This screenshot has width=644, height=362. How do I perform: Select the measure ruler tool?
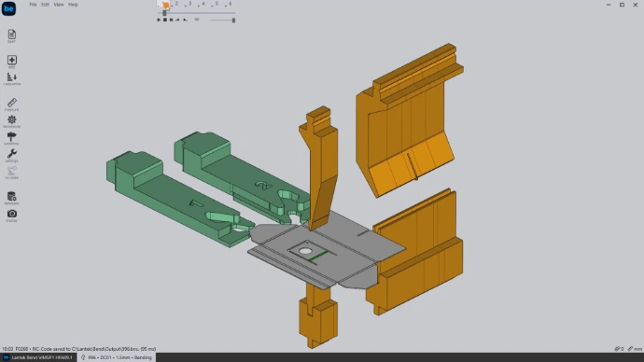pyautogui.click(x=11, y=104)
